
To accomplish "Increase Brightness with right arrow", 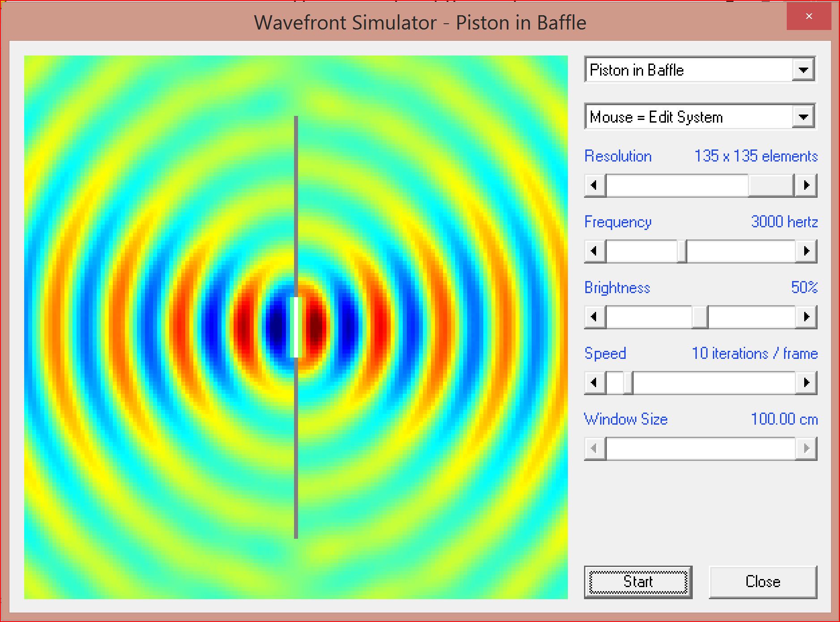I will pyautogui.click(x=806, y=317).
